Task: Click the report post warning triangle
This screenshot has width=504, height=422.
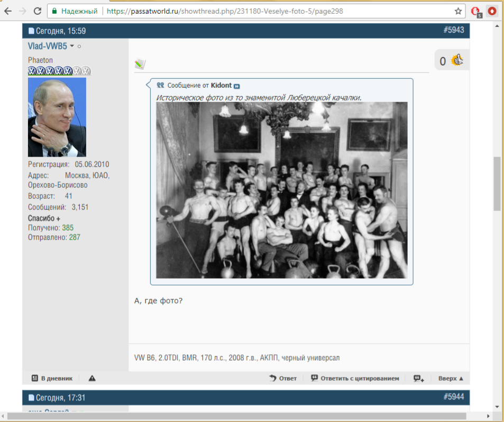Action: point(92,378)
